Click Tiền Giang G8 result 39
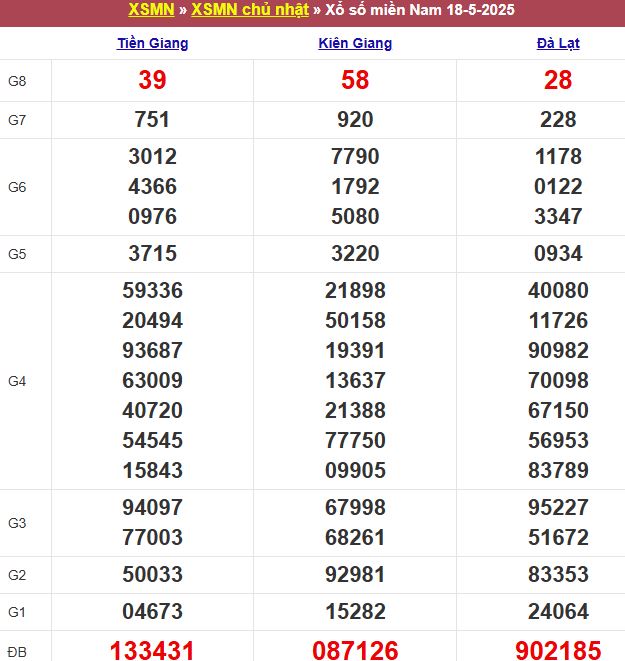Image resolution: width=625 pixels, height=661 pixels. pyautogui.click(x=153, y=80)
